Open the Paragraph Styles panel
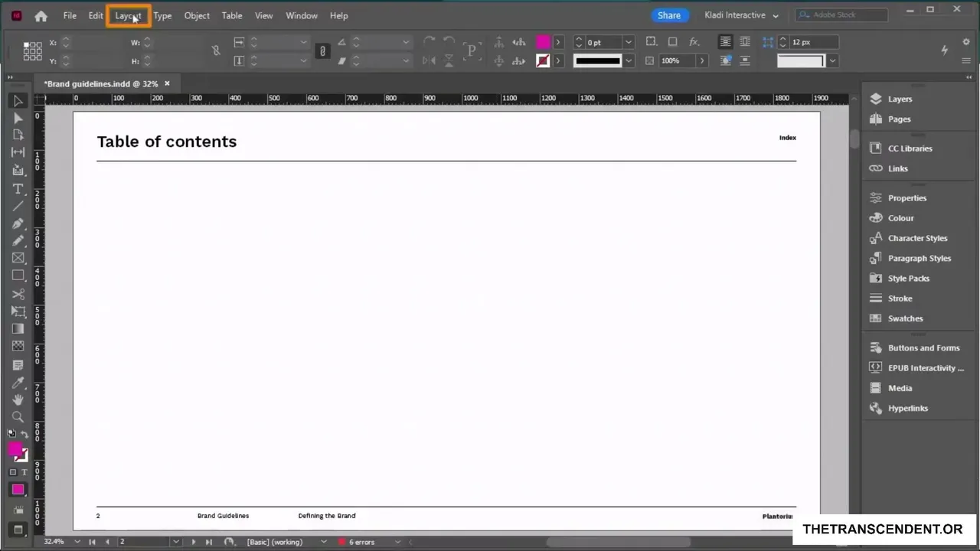980x551 pixels. point(920,258)
